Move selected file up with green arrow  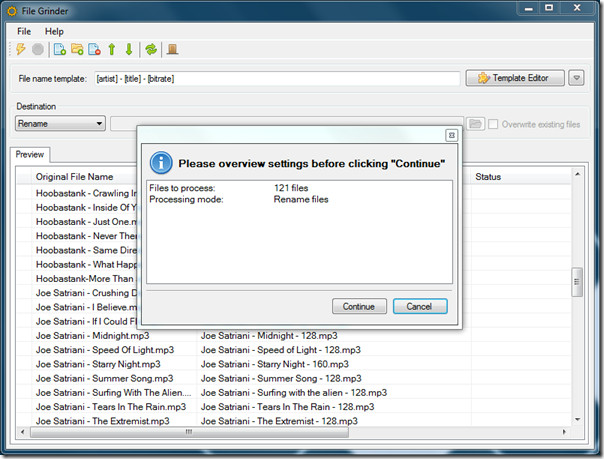(112, 49)
